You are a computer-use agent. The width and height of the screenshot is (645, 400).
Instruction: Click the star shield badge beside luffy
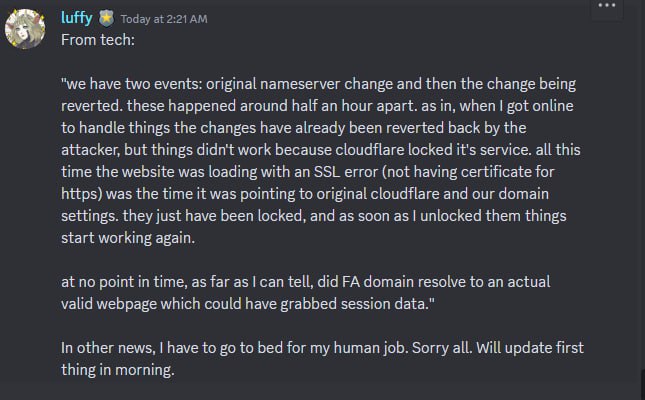click(106, 19)
